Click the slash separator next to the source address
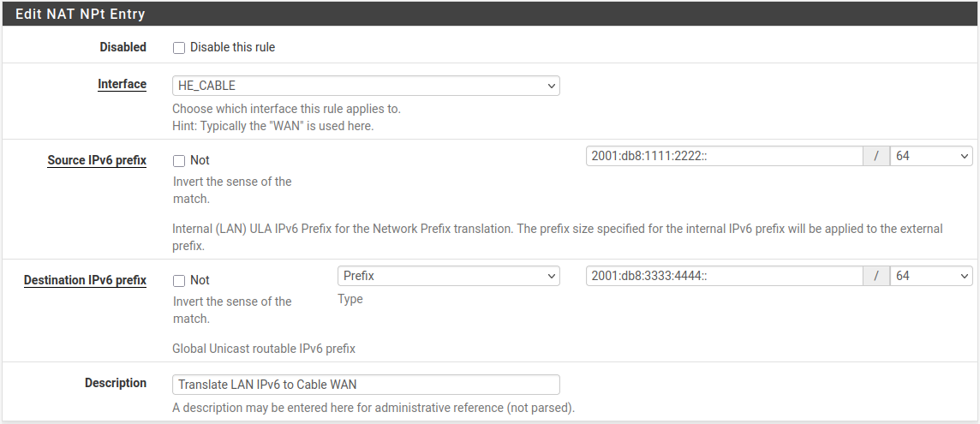 click(876, 156)
